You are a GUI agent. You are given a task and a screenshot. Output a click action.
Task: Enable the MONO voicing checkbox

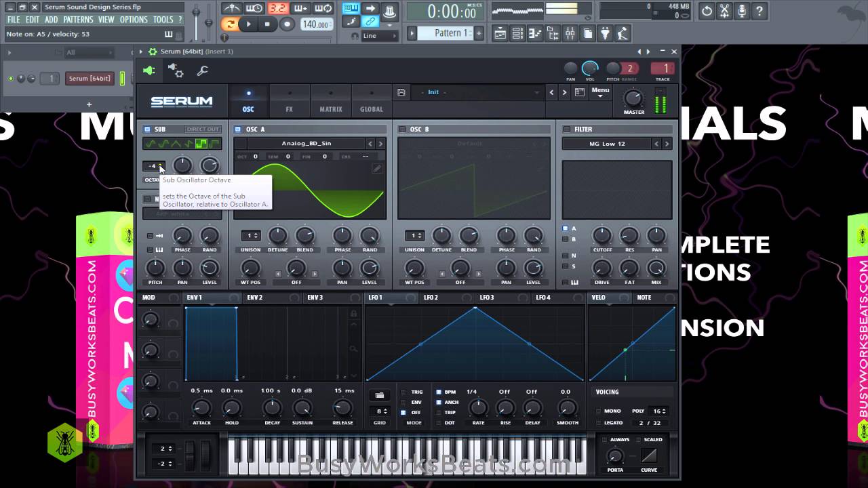coord(598,411)
